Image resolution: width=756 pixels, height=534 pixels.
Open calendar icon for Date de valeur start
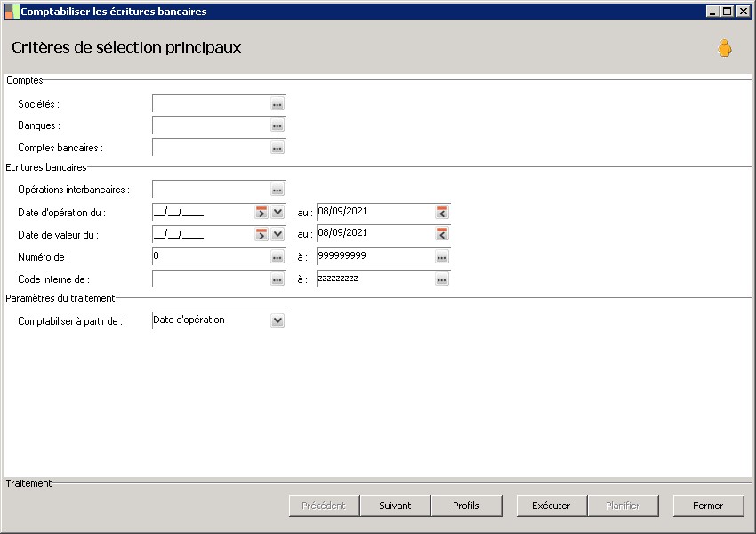261,235
